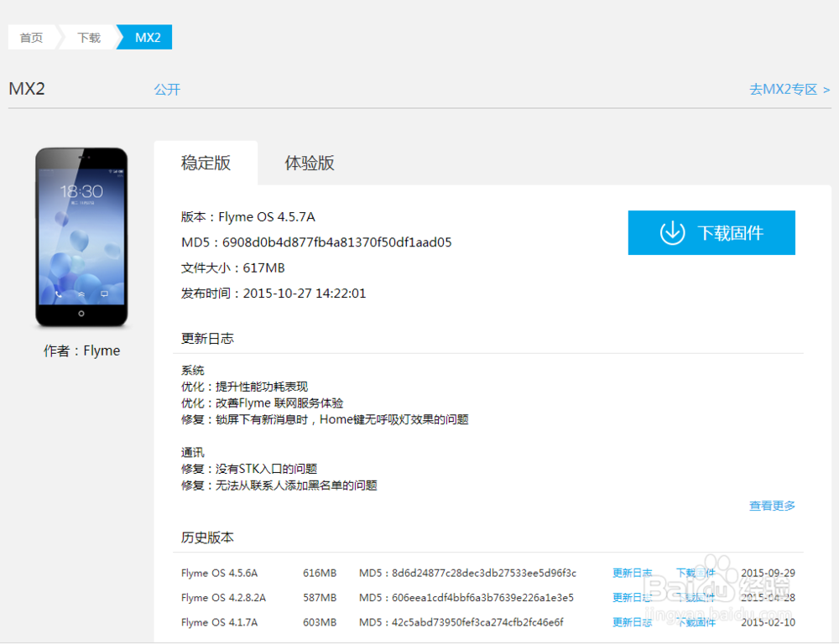Open 更新日志 for Flyme OS 4.1.7A
Viewport: 839px width, 644px height.
coord(632,622)
